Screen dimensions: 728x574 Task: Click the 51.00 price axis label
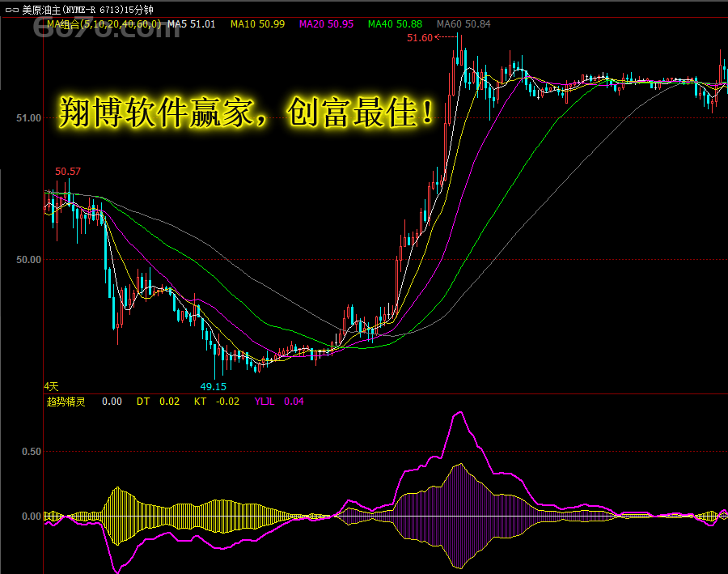click(x=29, y=118)
